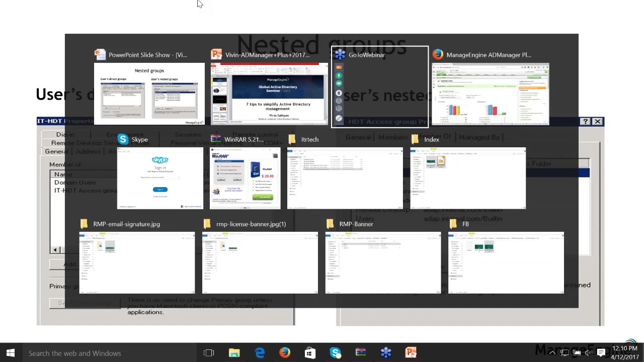Switch to the RMP-Banner folder window thumbnail

pyautogui.click(x=383, y=263)
